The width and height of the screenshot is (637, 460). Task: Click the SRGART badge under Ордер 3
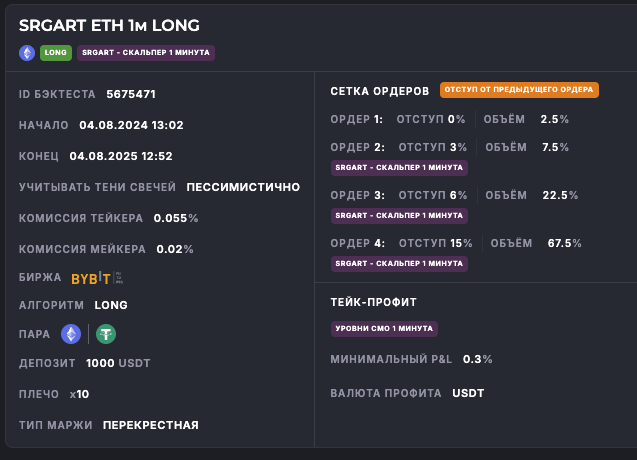click(x=399, y=215)
